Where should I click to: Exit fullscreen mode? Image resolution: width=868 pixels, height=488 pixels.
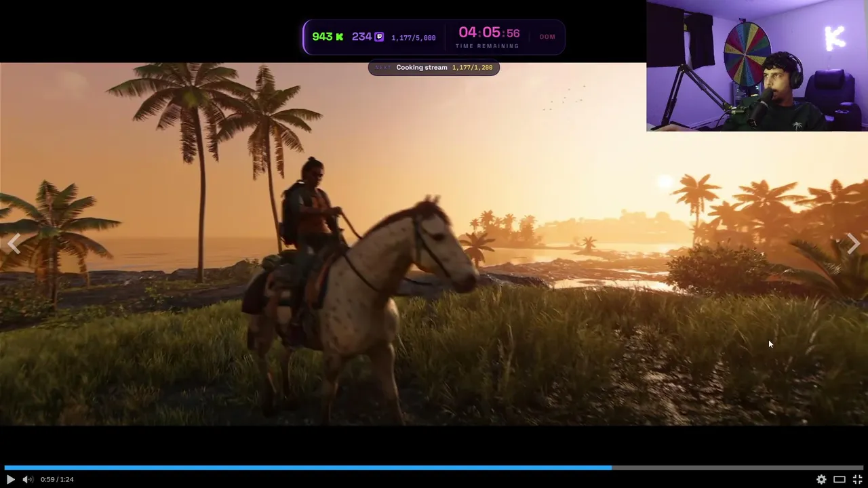(857, 479)
